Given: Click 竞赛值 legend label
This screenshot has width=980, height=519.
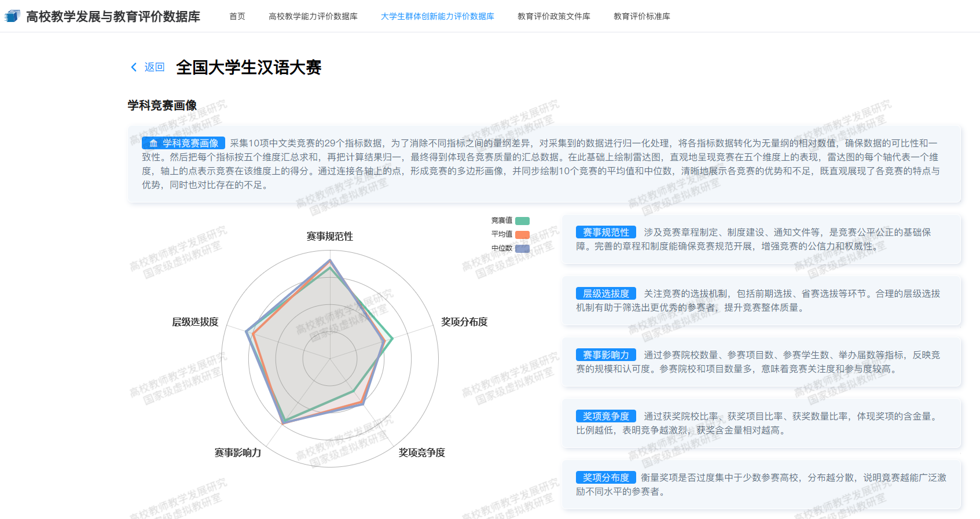Looking at the screenshot, I should (x=502, y=220).
